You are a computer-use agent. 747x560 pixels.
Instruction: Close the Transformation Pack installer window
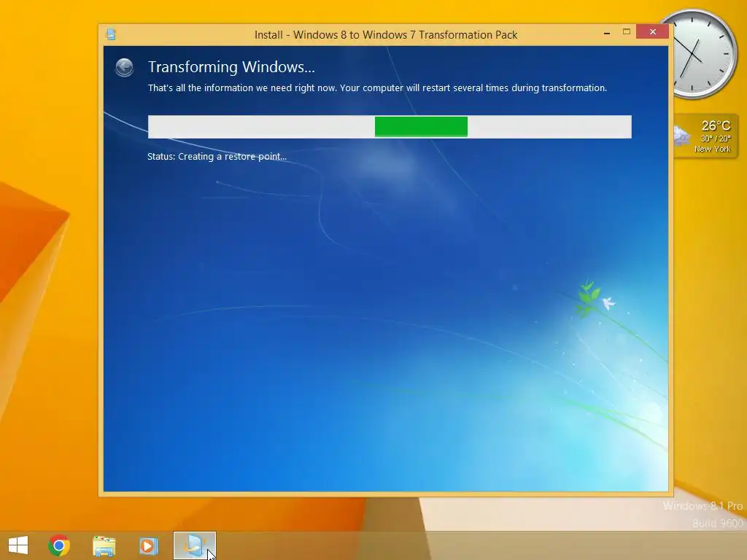point(653,31)
